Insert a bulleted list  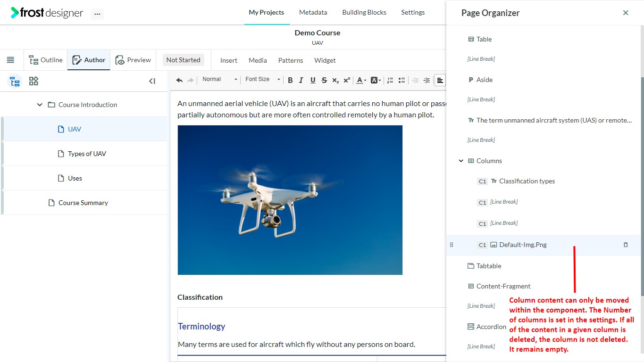click(x=401, y=80)
